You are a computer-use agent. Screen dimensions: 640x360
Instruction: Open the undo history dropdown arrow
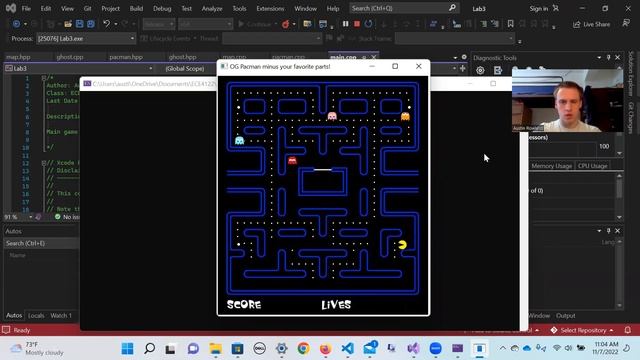[x=116, y=24]
